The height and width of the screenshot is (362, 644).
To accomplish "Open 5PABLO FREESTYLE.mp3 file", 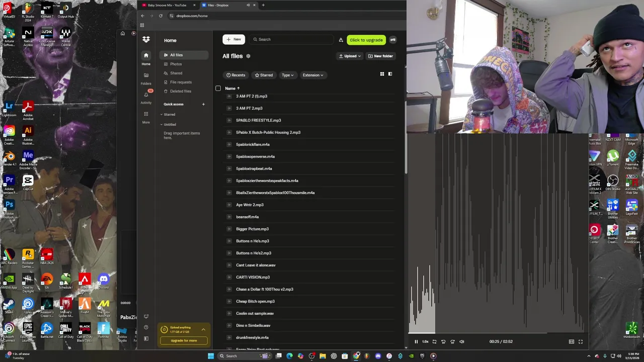I will (x=259, y=120).
